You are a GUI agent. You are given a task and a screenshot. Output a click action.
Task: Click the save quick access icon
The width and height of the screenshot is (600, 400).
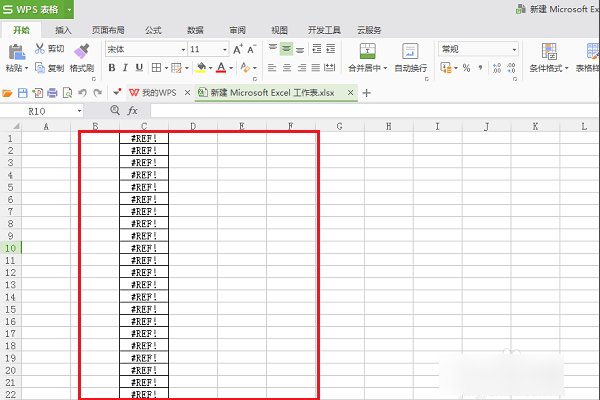pos(23,93)
